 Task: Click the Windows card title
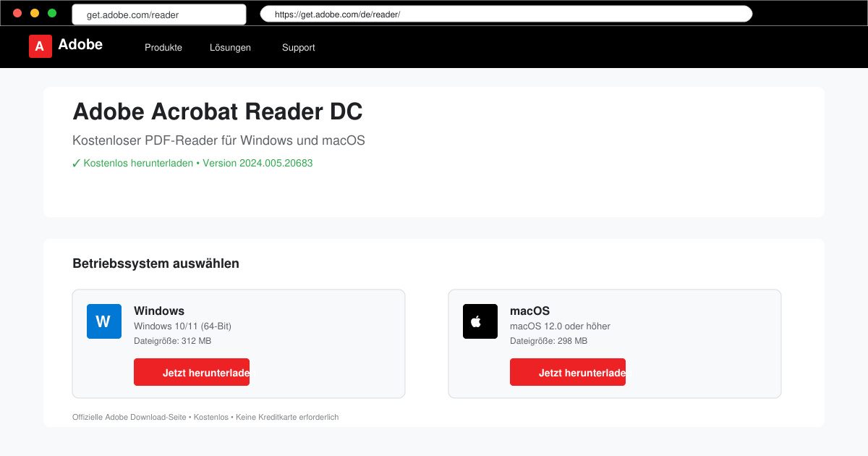(x=159, y=311)
